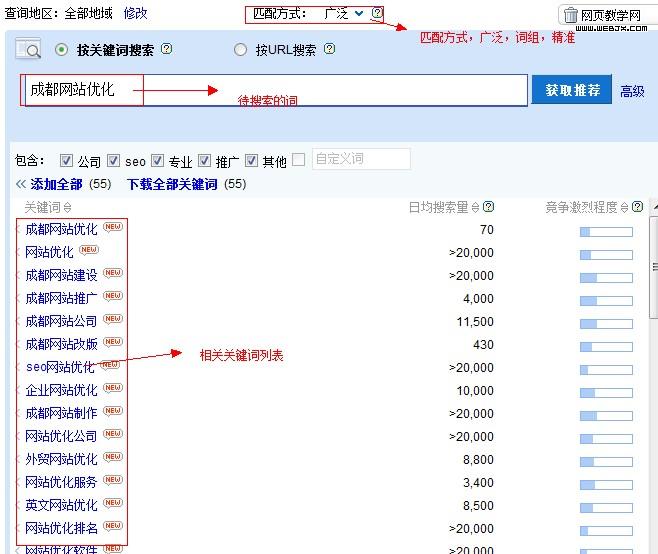Open the 匹配方式 广泛 dropdown
Screen dimensions: 658x554
point(342,14)
